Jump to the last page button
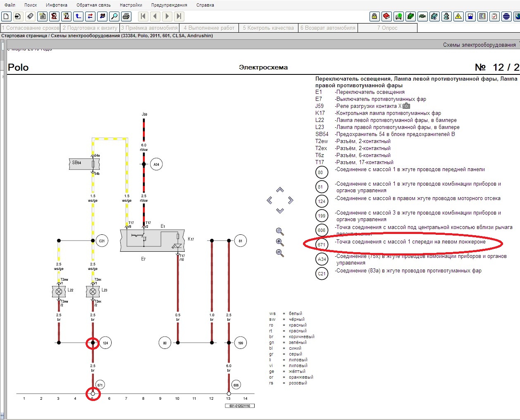The width and height of the screenshot is (520, 420). (x=179, y=17)
